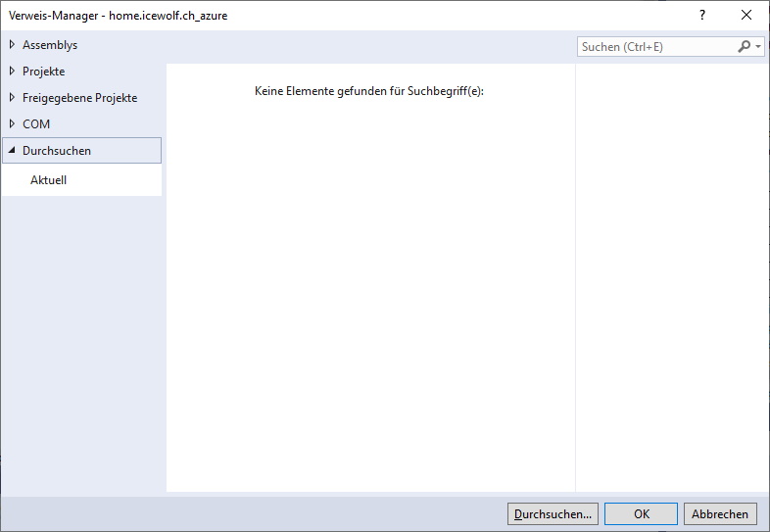Screen dimensions: 770x532
Task: Select Freigegebene Projekte category
Action: pyautogui.click(x=80, y=98)
